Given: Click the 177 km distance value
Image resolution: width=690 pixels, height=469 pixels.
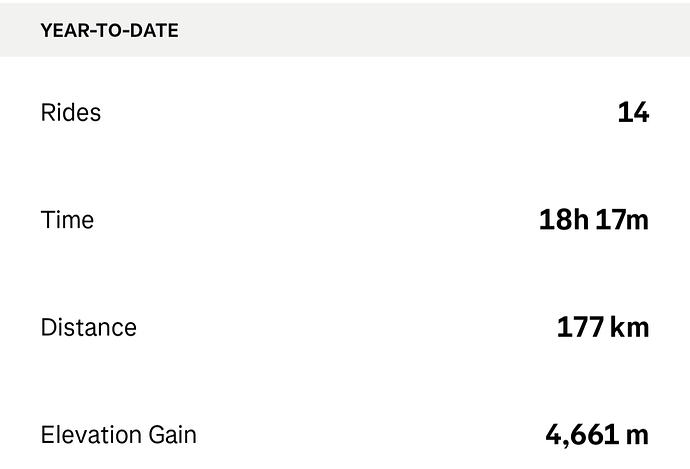Looking at the screenshot, I should [x=603, y=327].
